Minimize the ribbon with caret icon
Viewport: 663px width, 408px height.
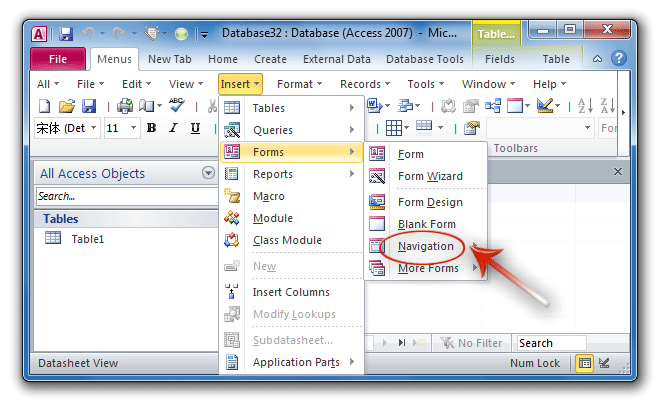(x=597, y=59)
